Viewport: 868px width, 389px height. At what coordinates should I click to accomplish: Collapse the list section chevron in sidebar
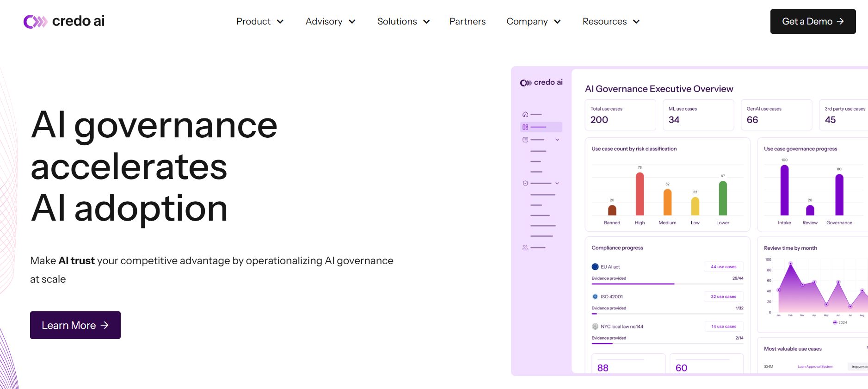pyautogui.click(x=557, y=140)
